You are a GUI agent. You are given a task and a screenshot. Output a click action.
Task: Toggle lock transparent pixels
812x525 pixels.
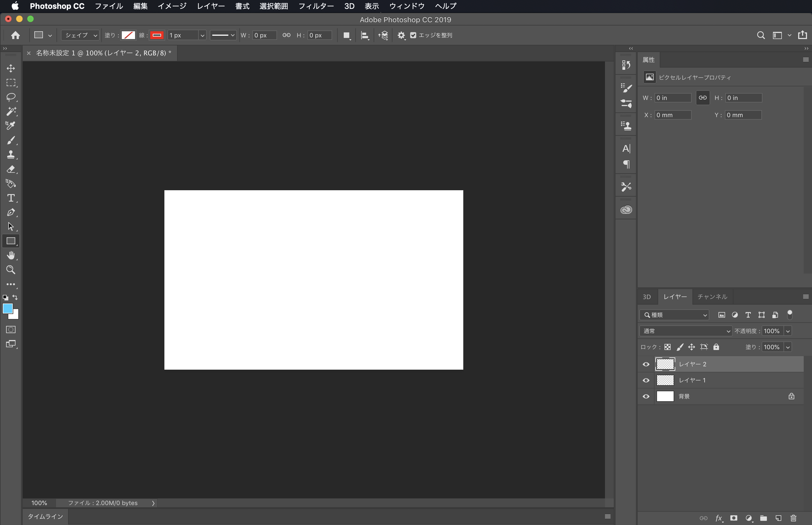pyautogui.click(x=667, y=347)
